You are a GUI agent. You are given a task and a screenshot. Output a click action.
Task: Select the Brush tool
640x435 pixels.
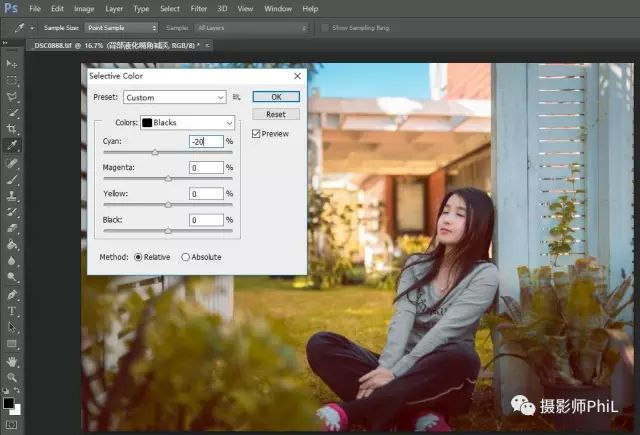[x=11, y=180]
